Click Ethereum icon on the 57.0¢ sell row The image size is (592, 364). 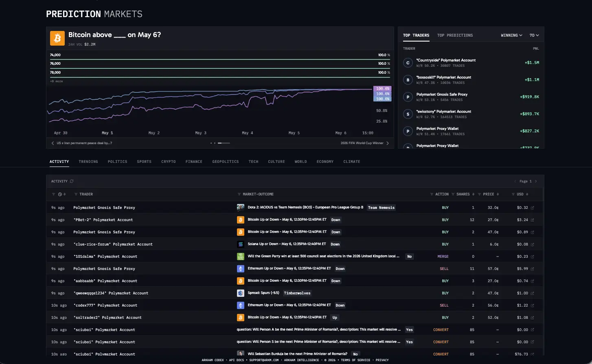point(241,268)
